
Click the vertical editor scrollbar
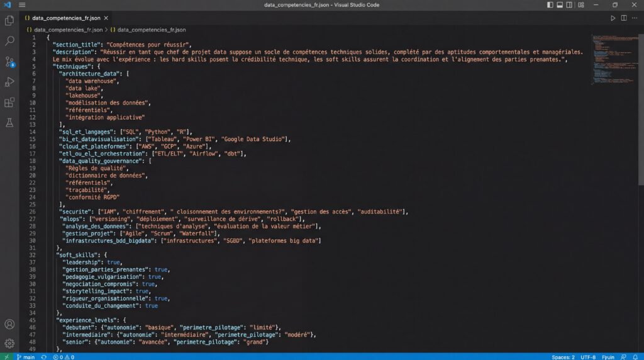641,110
